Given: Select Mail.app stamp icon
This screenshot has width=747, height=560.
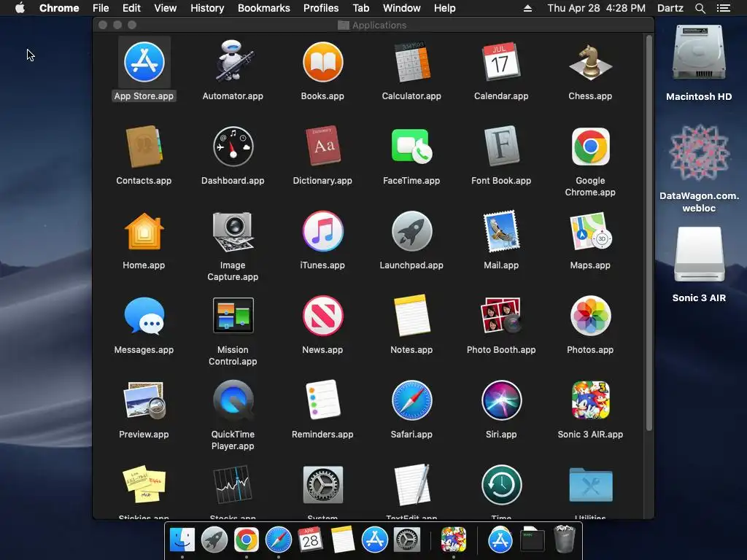Looking at the screenshot, I should pos(500,231).
